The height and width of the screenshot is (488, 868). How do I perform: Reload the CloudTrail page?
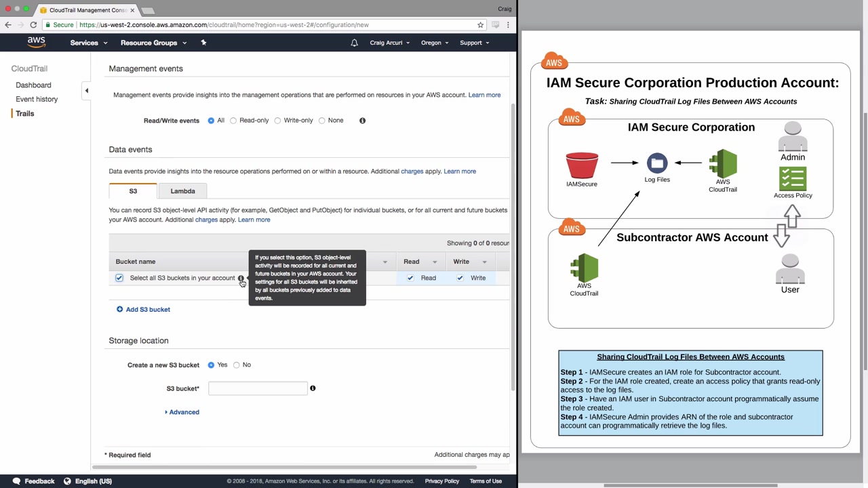coord(33,25)
